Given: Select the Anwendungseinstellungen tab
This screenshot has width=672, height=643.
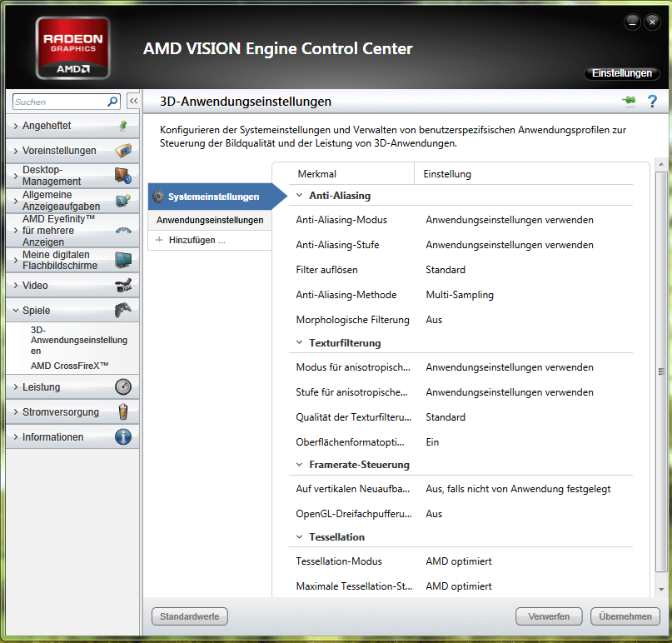Looking at the screenshot, I should point(210,220).
